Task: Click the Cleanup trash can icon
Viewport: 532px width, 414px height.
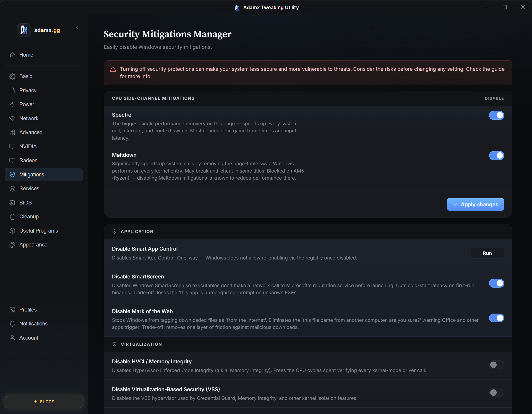Action: 12,217
